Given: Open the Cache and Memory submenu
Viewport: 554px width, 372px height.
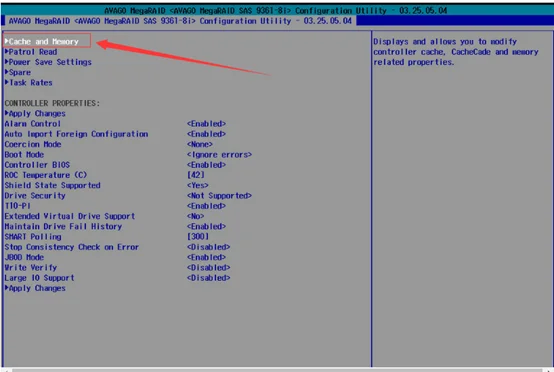Looking at the screenshot, I should click(x=42, y=41).
